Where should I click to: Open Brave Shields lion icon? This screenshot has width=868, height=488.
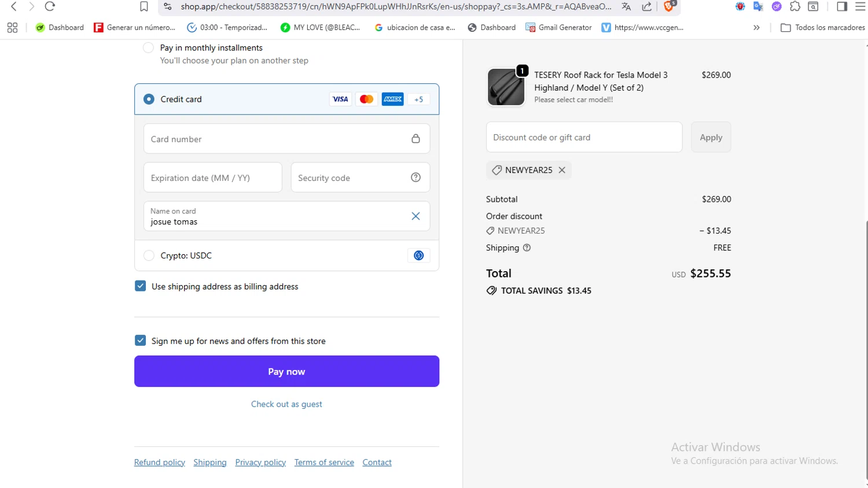(669, 6)
